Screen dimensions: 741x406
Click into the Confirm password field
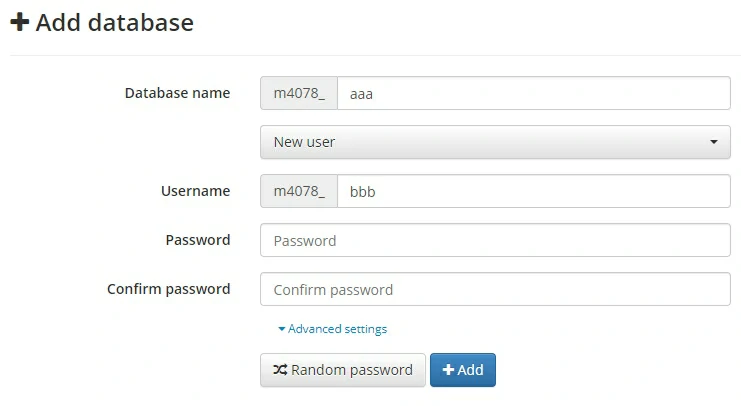(495, 290)
